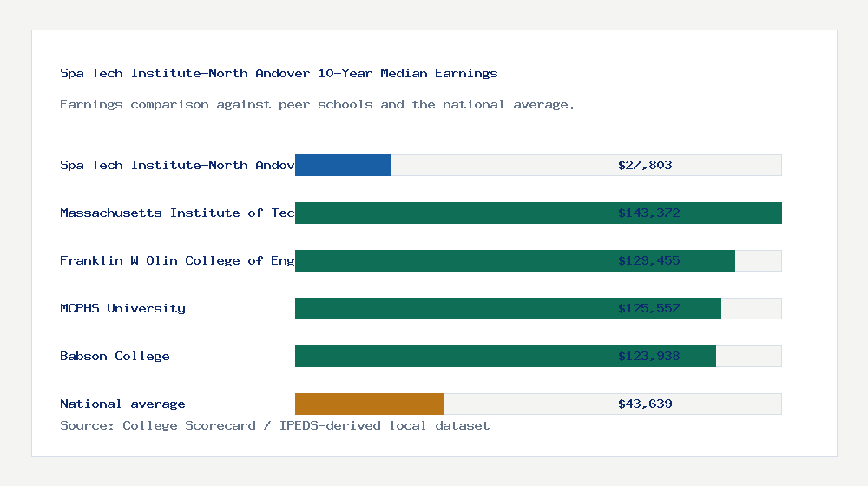Click the green MCPHS University earnings bar
The width and height of the screenshot is (868, 486).
508,308
